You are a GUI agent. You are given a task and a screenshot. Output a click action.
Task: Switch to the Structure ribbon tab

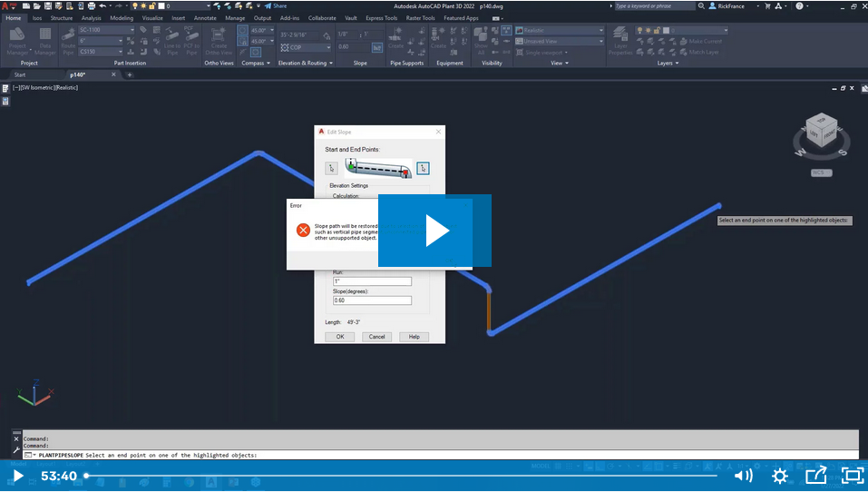62,18
